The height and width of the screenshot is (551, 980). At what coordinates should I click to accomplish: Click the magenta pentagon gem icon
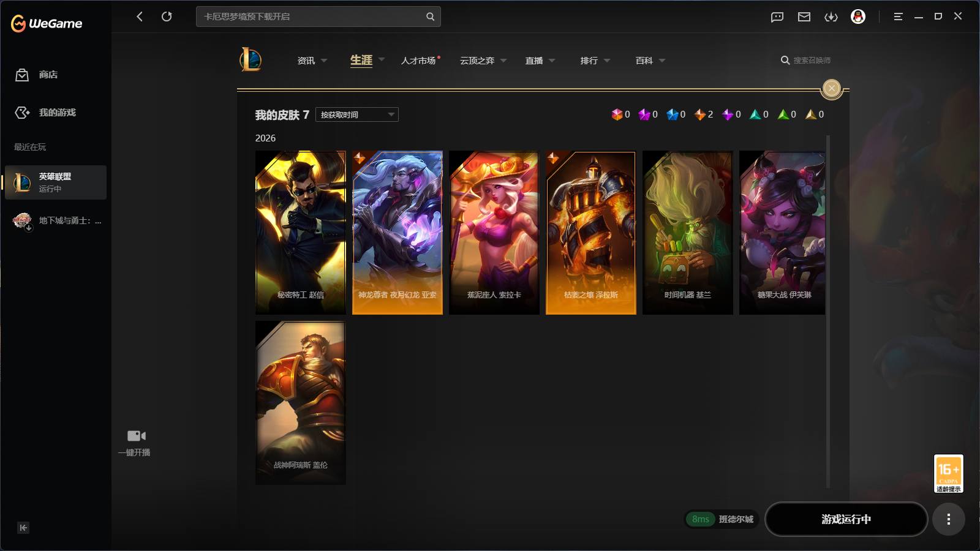(644, 114)
